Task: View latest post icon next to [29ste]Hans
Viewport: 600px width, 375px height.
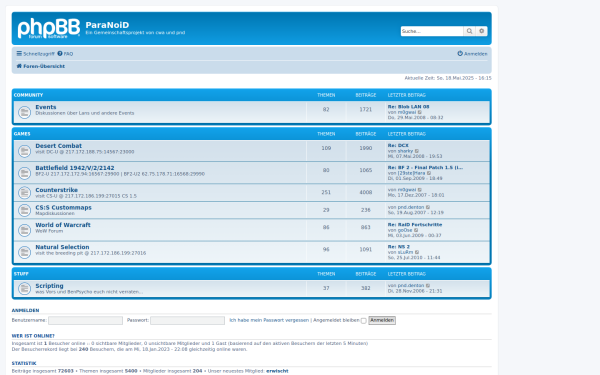Action: point(429,173)
